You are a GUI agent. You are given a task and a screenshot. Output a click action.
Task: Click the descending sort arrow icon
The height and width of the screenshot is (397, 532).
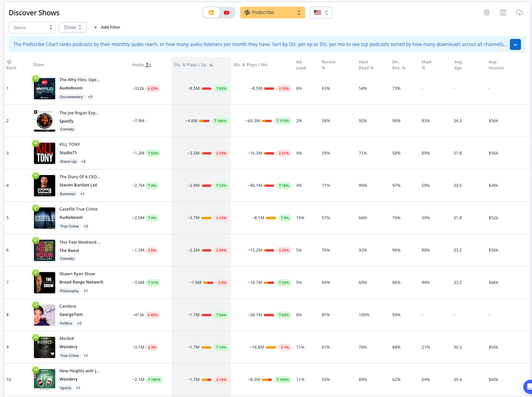pyautogui.click(x=211, y=65)
